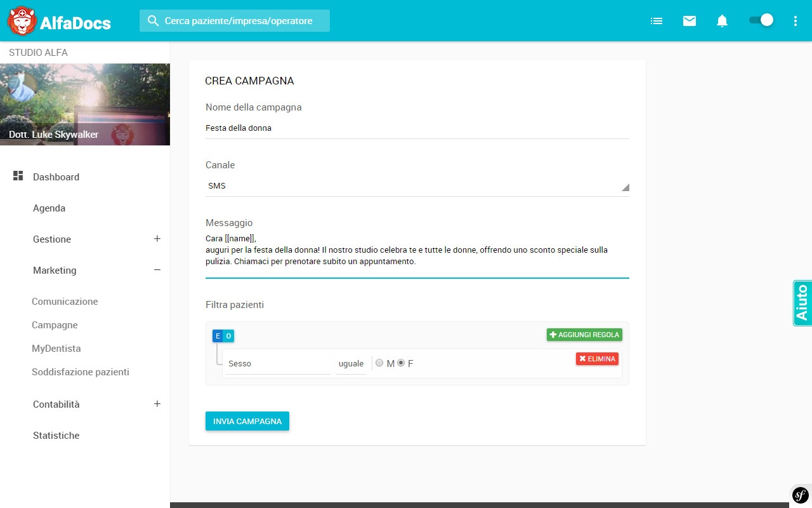This screenshot has width=812, height=508.
Task: Select the F radio button for Sesso
Action: point(401,363)
